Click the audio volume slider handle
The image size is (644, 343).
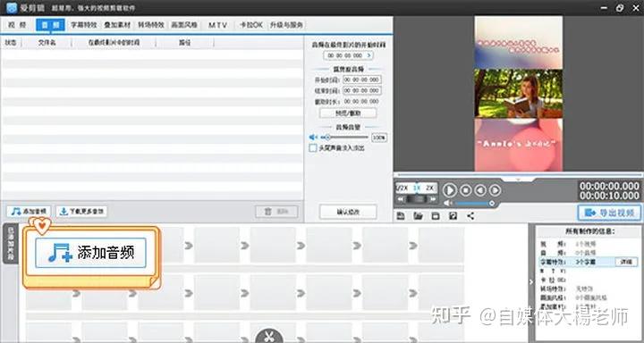point(327,137)
